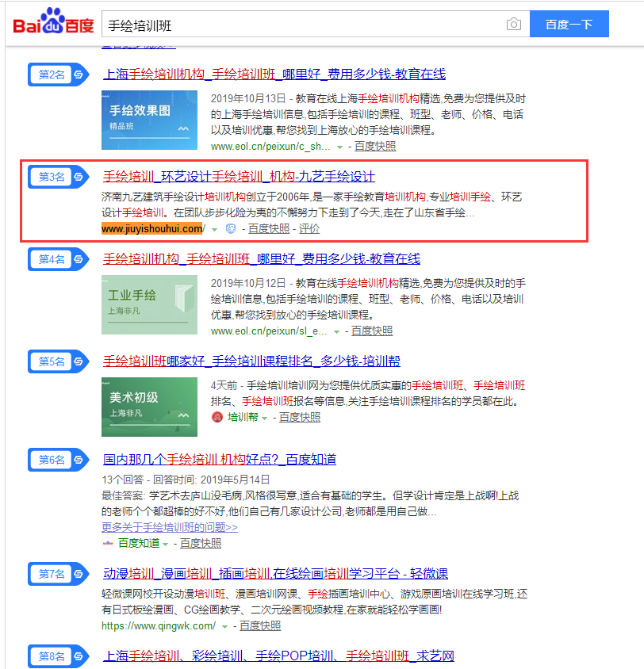
Task: Click the 第5名 rank badge
Action: [58, 361]
